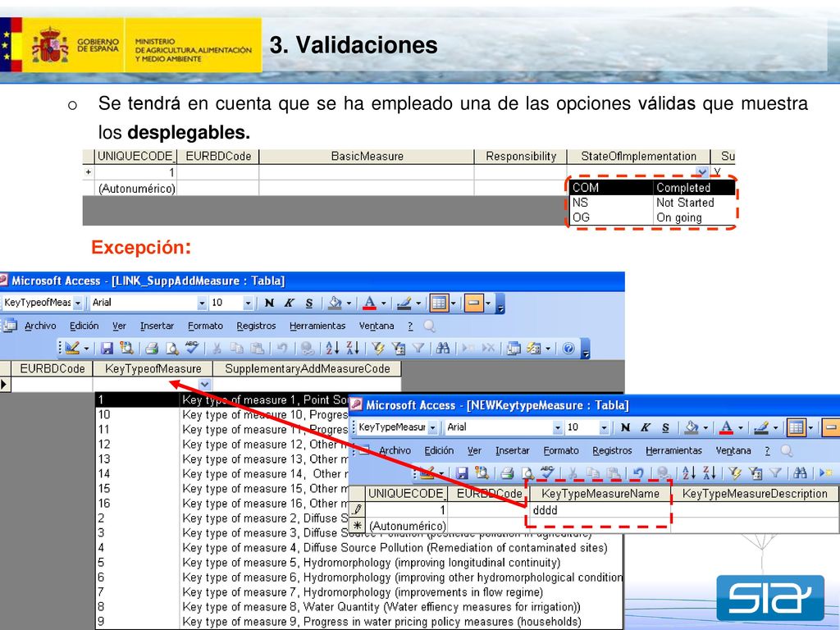Click Responsibility column header
The image size is (840, 630).
[521, 157]
